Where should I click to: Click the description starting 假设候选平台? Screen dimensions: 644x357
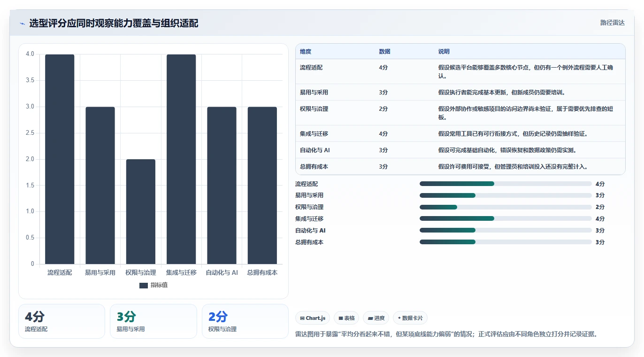pos(526,71)
